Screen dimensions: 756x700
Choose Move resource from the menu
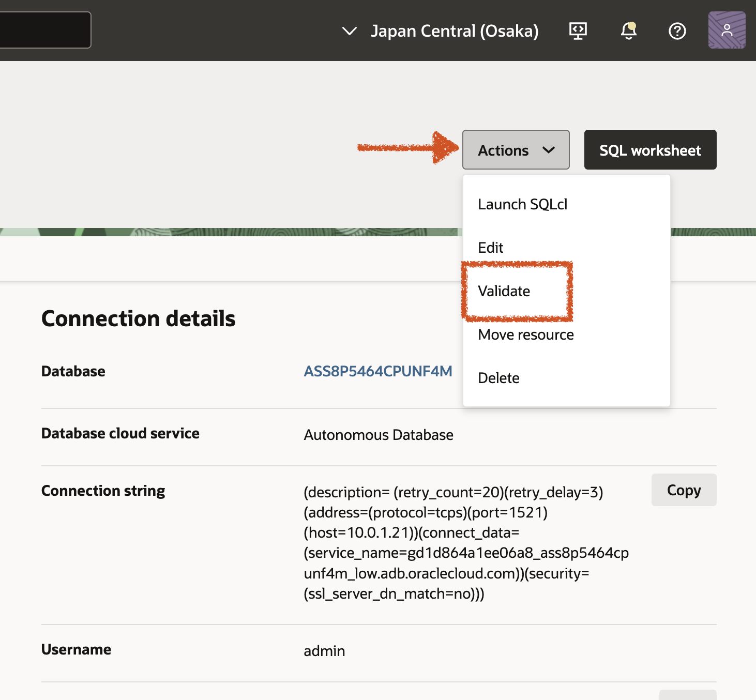(x=525, y=334)
